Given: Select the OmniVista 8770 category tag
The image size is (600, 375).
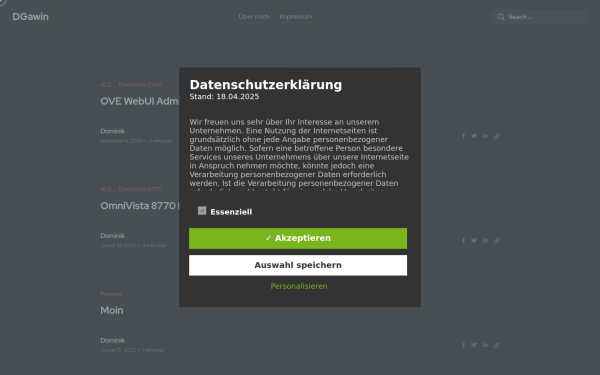Looking at the screenshot, I should (x=139, y=189).
